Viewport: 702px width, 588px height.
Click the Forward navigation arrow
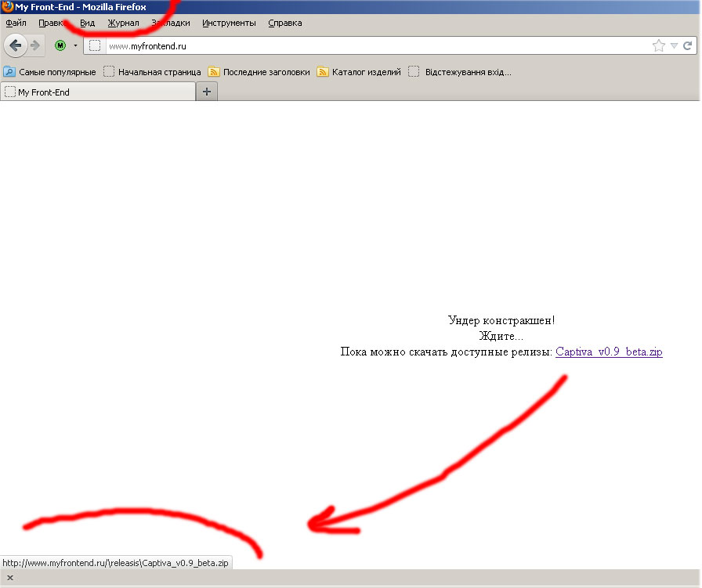click(x=35, y=45)
